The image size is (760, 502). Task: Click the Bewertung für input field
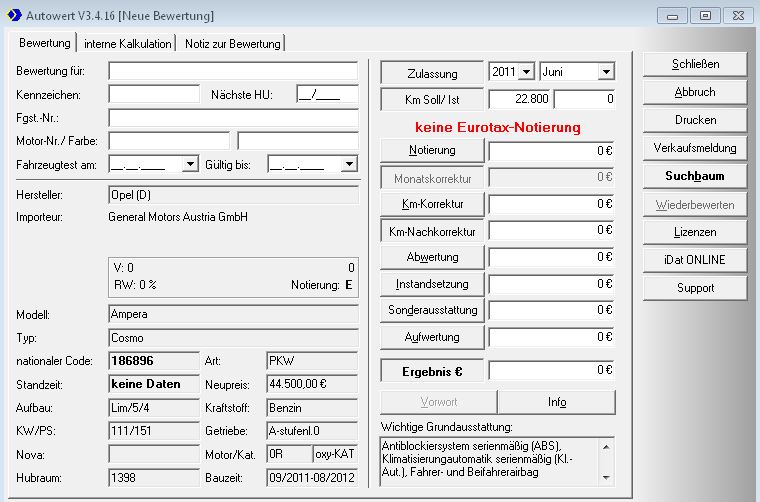(x=232, y=71)
